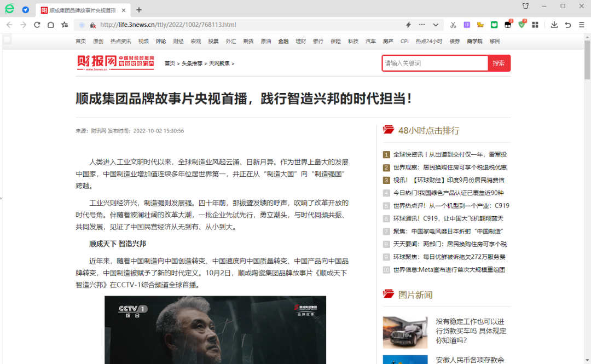The image size is (591, 364).
Task: Open the browser hamburger menu
Action: 582,25
